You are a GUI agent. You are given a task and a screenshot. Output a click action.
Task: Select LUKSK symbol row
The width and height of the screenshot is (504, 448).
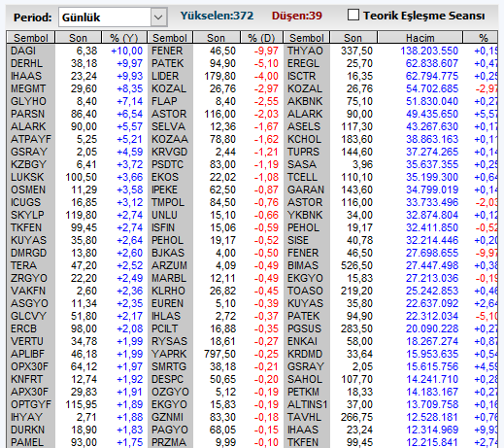(27, 177)
